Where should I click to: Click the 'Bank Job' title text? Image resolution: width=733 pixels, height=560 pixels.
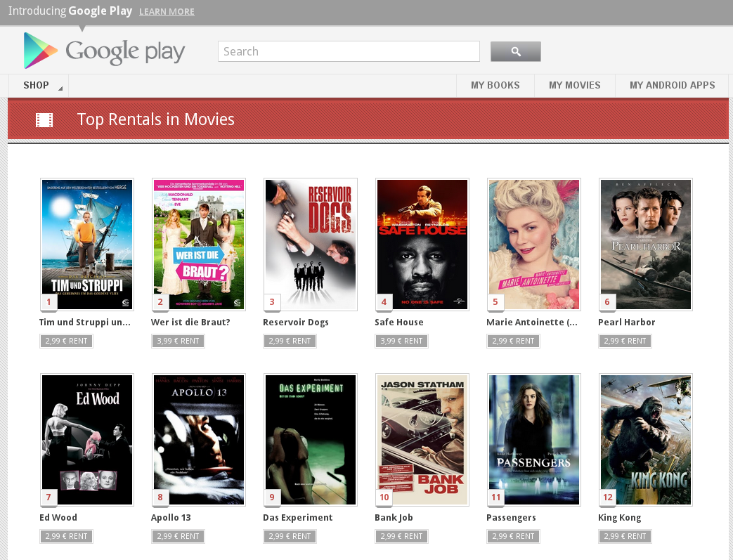[x=394, y=517]
